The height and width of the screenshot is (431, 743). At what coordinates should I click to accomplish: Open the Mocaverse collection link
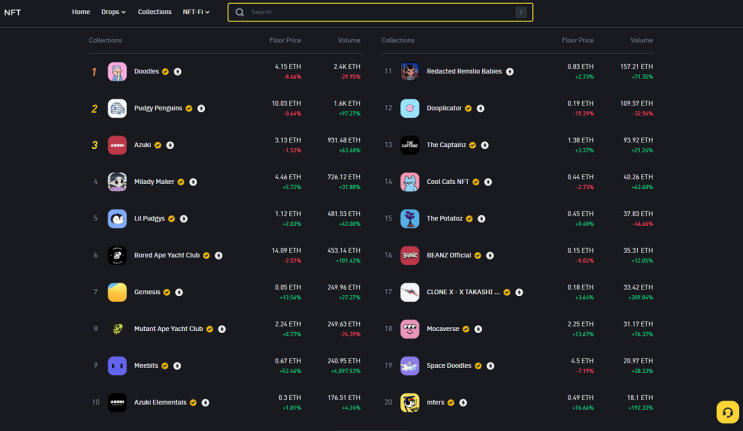point(443,329)
